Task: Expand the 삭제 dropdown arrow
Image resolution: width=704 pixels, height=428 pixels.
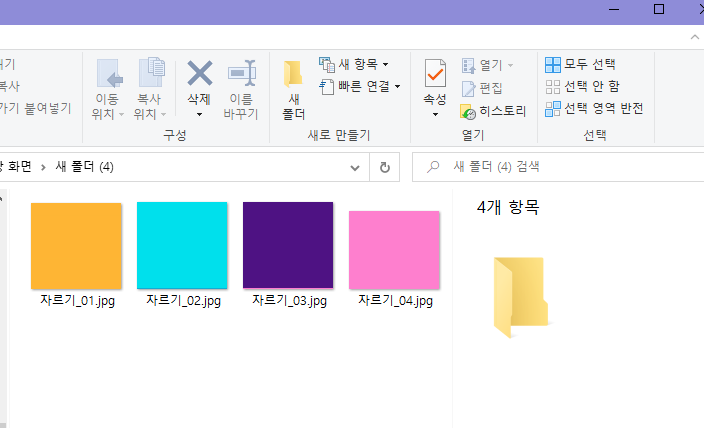Action: point(199,115)
